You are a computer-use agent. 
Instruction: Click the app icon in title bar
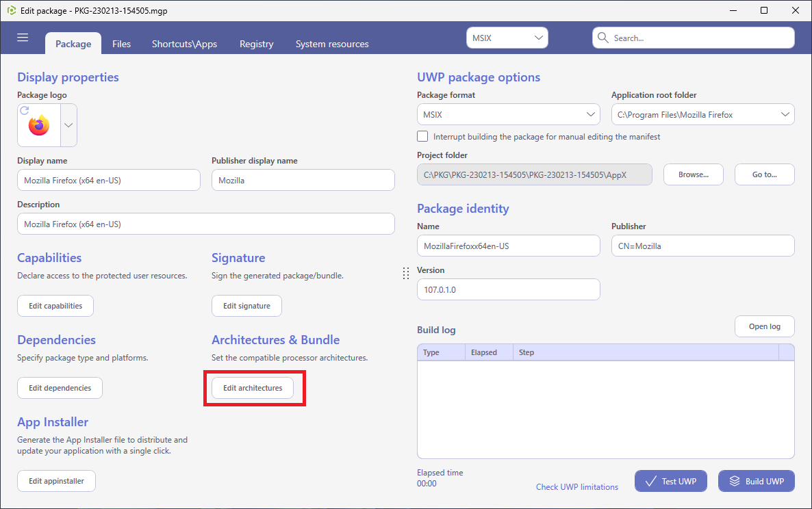point(12,10)
